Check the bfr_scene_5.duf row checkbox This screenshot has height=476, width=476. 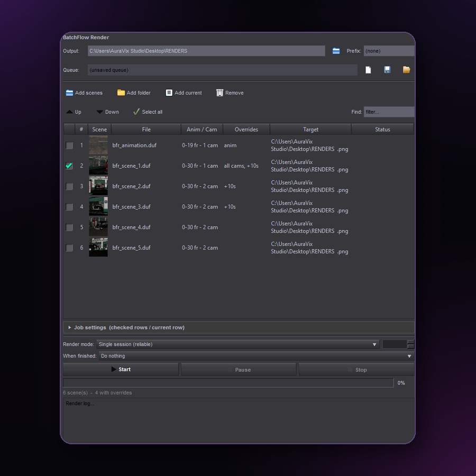click(69, 248)
